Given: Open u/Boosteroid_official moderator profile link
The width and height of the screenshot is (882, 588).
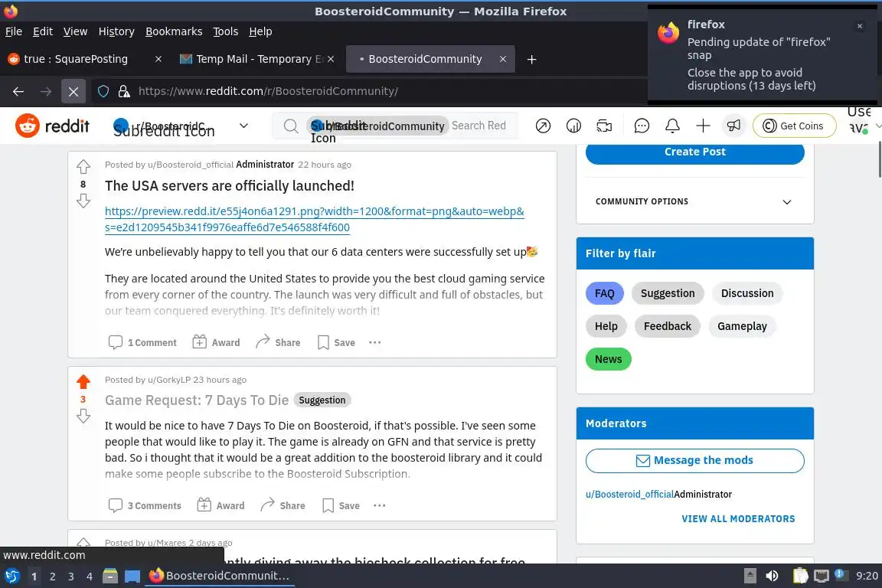Looking at the screenshot, I should click(629, 494).
